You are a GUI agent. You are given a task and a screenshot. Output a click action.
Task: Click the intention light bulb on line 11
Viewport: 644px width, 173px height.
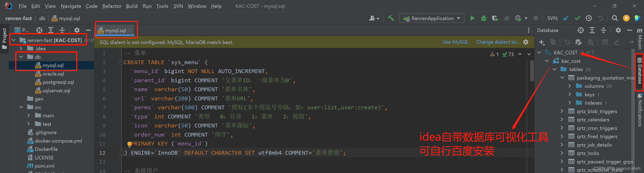pos(129,144)
